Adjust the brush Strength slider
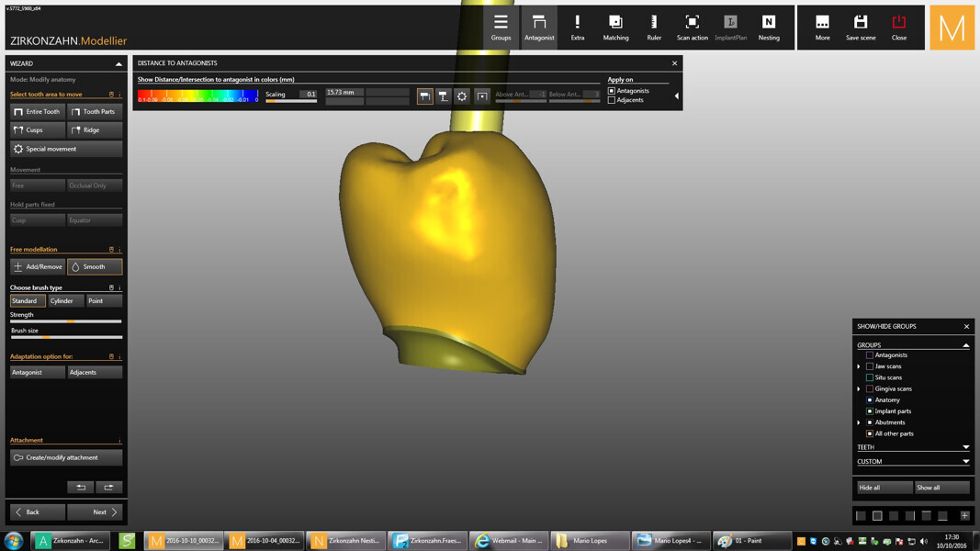 tap(72, 321)
